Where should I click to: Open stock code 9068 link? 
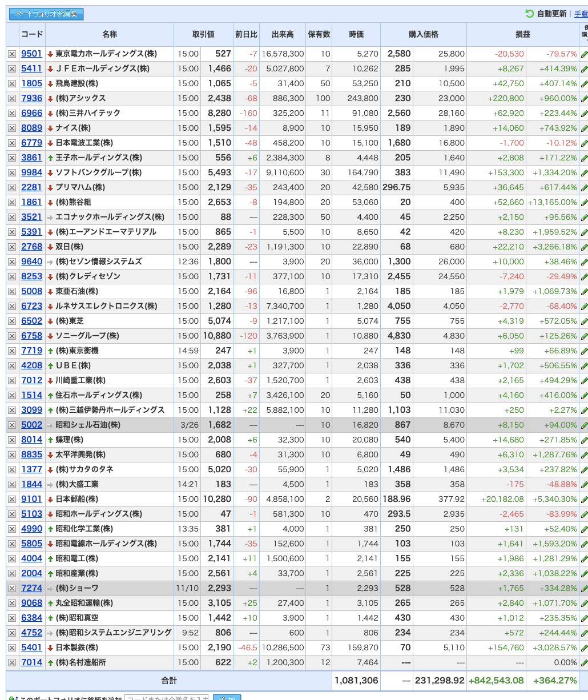click(x=32, y=603)
